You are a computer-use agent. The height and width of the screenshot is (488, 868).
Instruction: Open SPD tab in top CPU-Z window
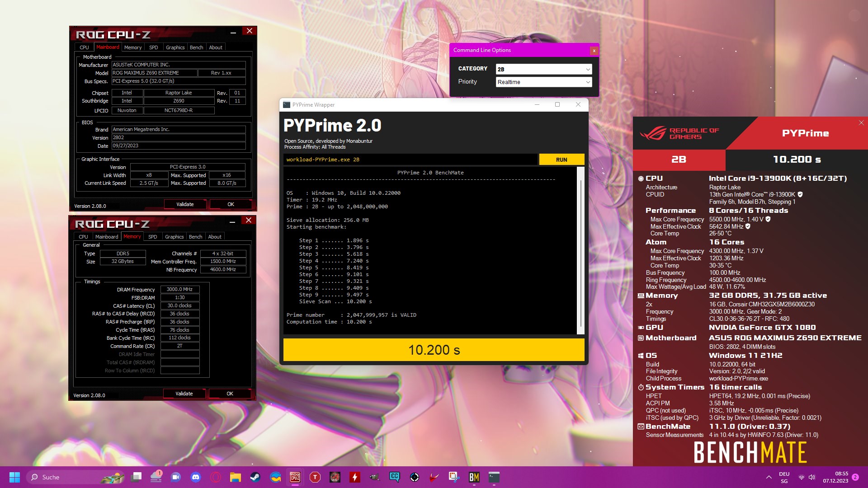pyautogui.click(x=154, y=47)
